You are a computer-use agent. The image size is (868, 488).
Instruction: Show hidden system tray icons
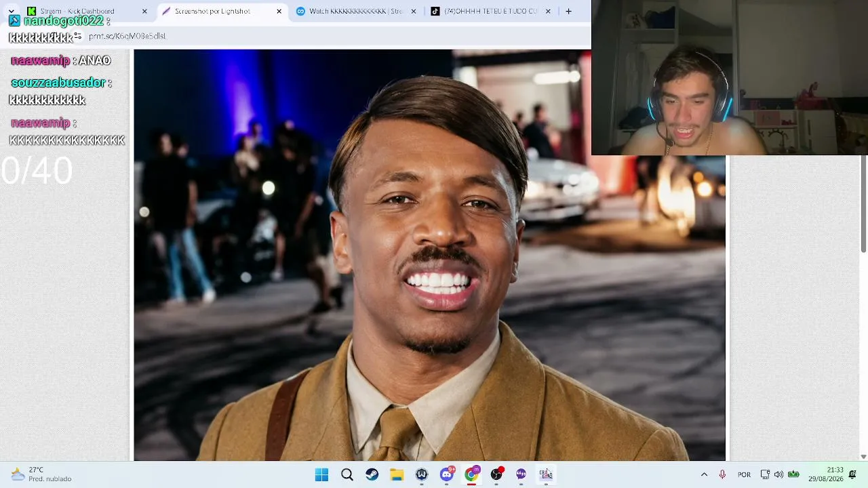coord(704,474)
